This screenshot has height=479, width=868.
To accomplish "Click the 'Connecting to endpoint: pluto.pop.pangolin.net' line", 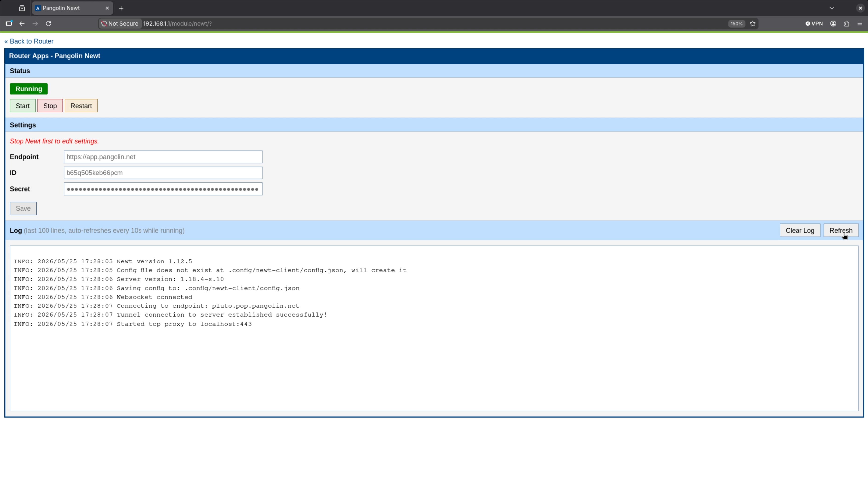I will click(156, 306).
